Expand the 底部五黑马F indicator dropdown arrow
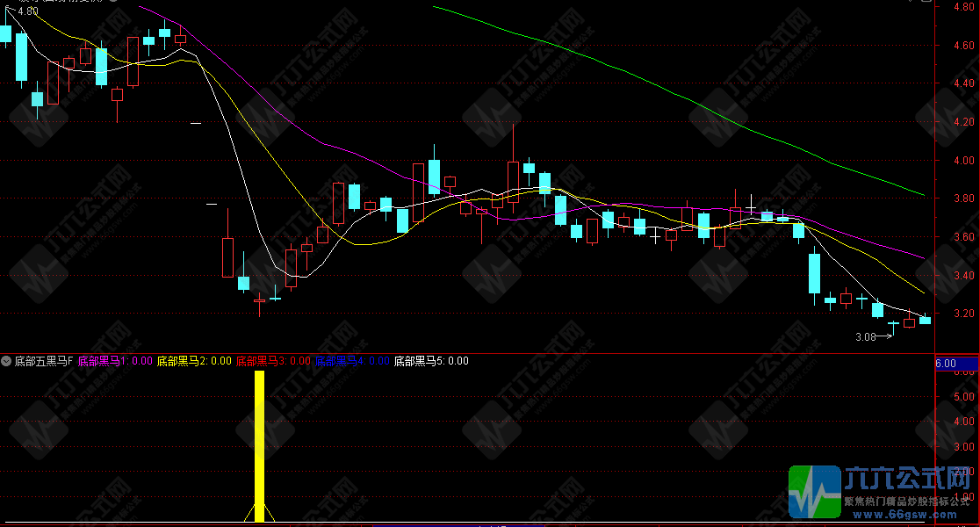 [7, 361]
